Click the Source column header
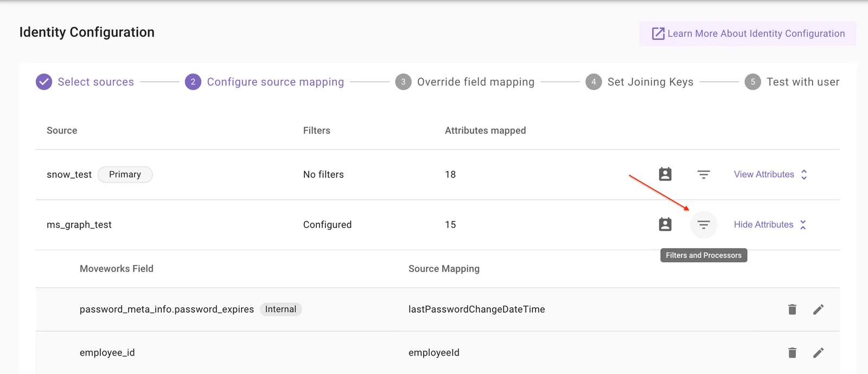868x374 pixels. (x=62, y=130)
